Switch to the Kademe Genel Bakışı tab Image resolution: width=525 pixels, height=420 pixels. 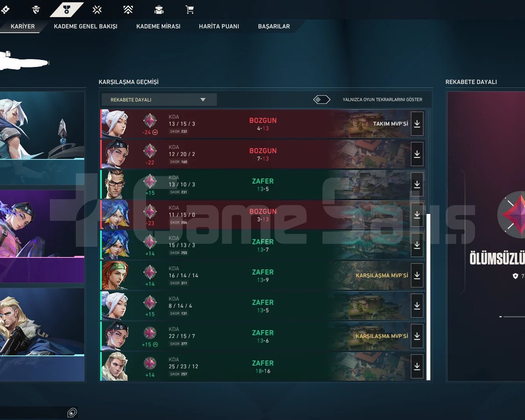click(x=86, y=26)
